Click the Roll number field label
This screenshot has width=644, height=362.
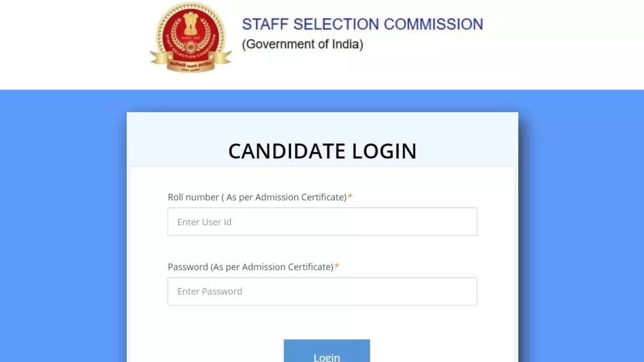257,197
